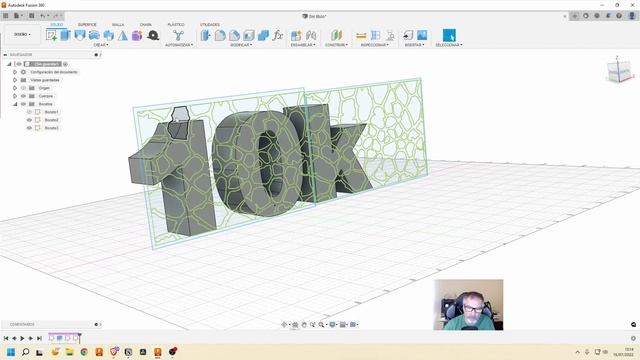Open the Diseño workspace dropdown
Screen dimensions: 640x360
tap(22, 35)
